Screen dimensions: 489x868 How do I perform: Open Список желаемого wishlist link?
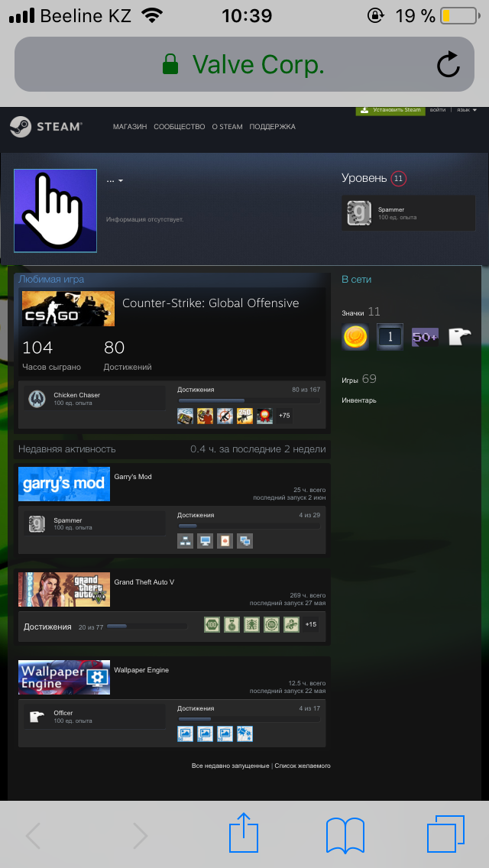coord(303,766)
